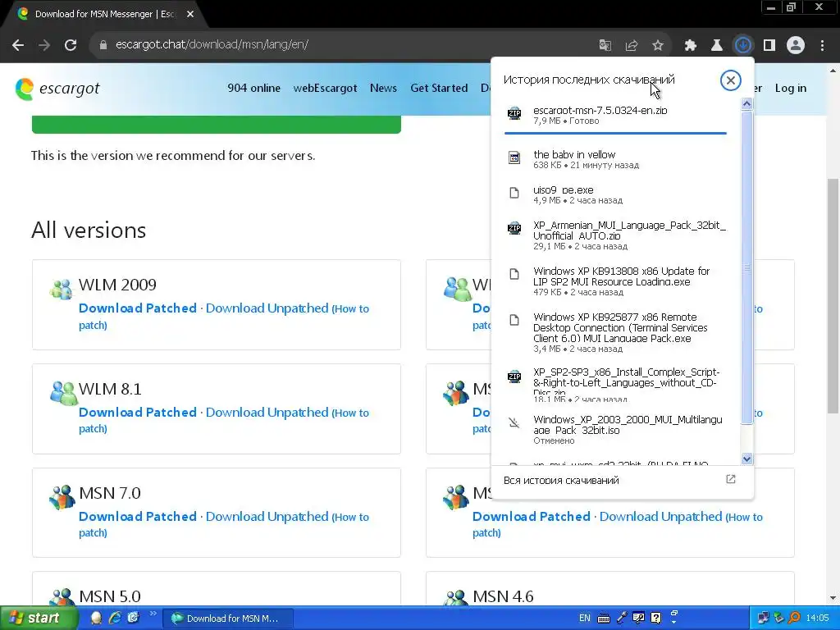Click the page vertical scrollbar thumb

[x=833, y=295]
